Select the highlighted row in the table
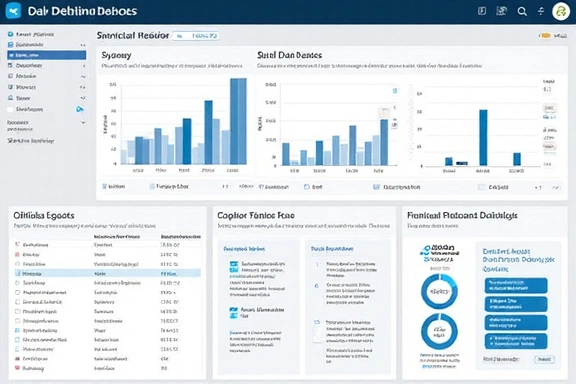 click(x=108, y=273)
